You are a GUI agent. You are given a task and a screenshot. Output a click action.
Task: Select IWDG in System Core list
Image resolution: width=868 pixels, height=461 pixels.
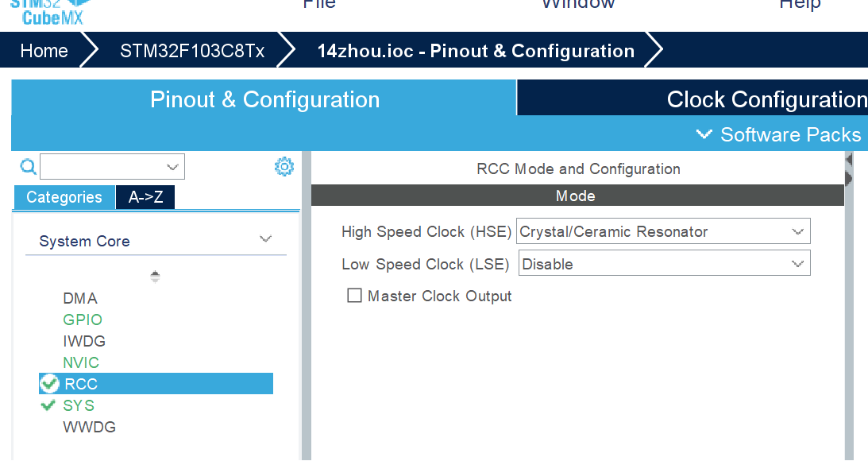pyautogui.click(x=84, y=341)
